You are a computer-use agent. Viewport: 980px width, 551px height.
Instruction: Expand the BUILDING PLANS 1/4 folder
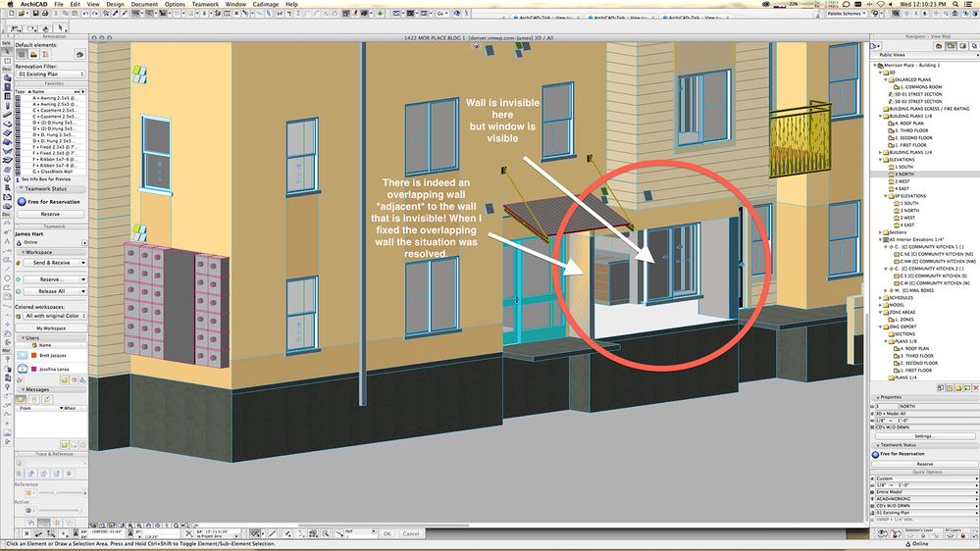click(881, 152)
